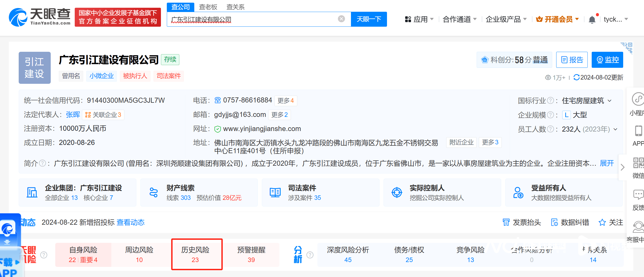Image resolution: width=644 pixels, height=277 pixels.
Task: Open the QR code corner icon
Action: coord(627,48)
